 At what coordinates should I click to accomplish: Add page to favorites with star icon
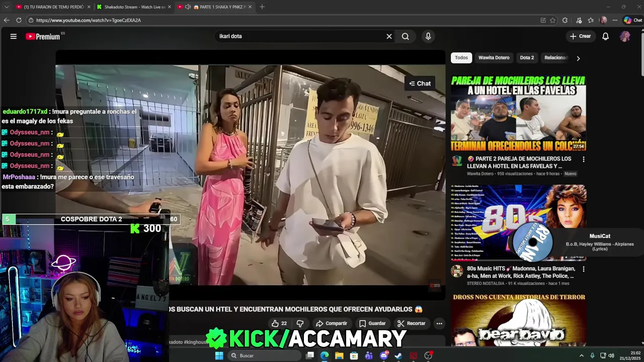(x=552, y=20)
